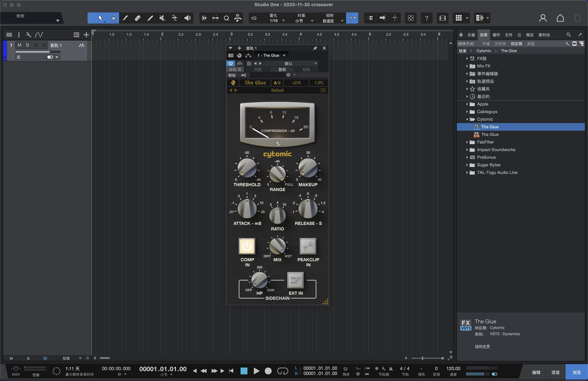Select the Eraser tool in toolbar
588x381 pixels.
[138, 18]
